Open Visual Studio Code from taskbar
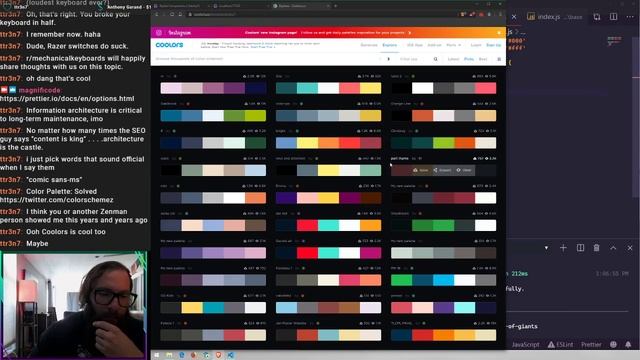The width and height of the screenshot is (640, 360). coord(231,355)
